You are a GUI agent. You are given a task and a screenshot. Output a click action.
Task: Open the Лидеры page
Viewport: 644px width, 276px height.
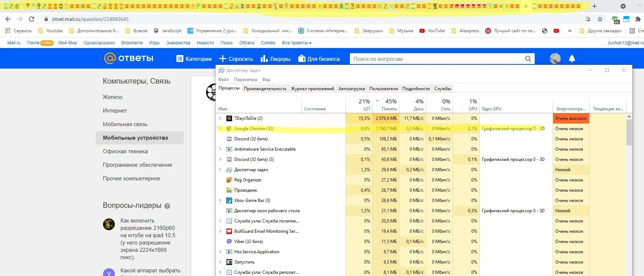275,59
